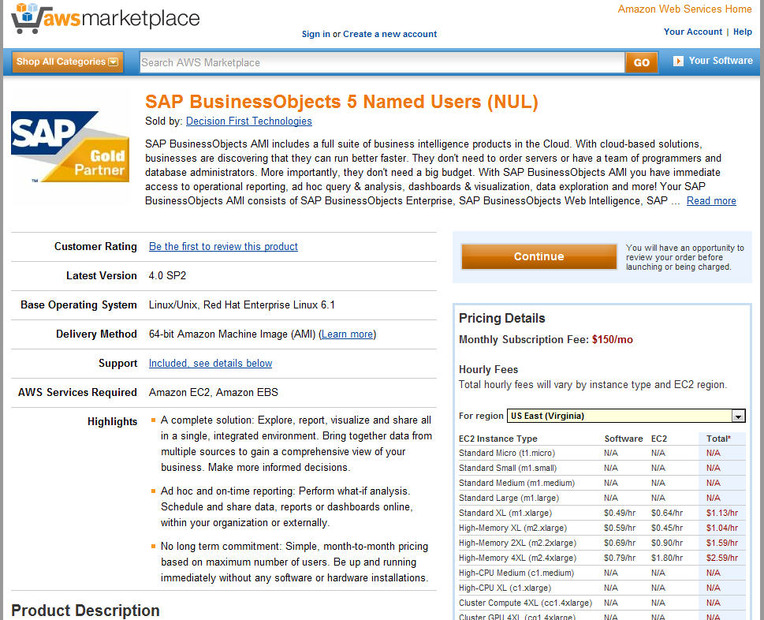This screenshot has height=620, width=764.
Task: Click Read more in product description
Action: [x=711, y=201]
